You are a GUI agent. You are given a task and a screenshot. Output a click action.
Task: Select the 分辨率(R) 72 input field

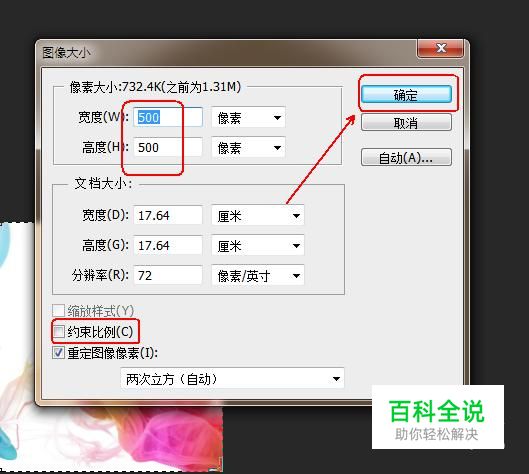[x=168, y=275]
